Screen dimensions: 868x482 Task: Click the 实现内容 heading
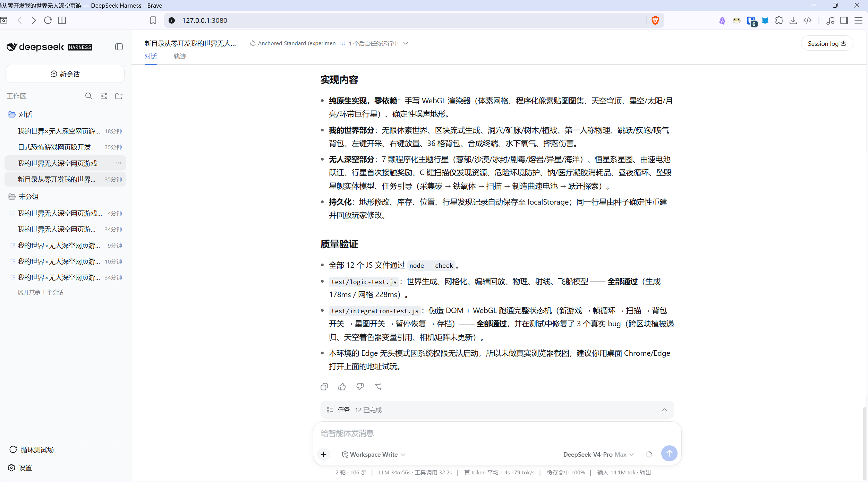(x=339, y=80)
